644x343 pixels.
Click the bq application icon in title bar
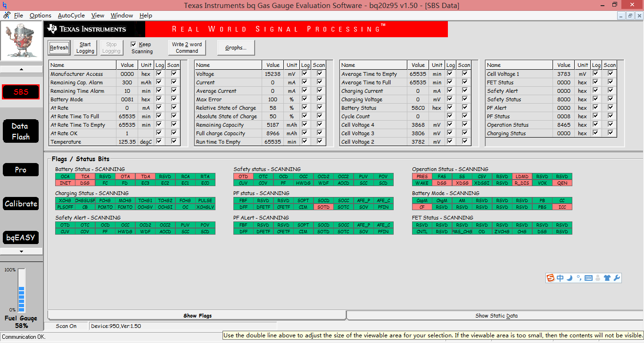point(5,5)
